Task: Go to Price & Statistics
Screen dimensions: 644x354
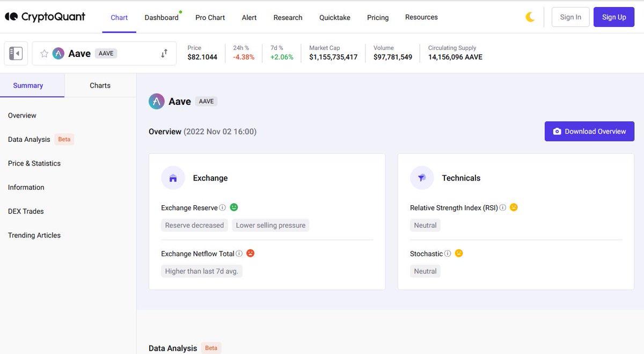Action: pyautogui.click(x=34, y=163)
